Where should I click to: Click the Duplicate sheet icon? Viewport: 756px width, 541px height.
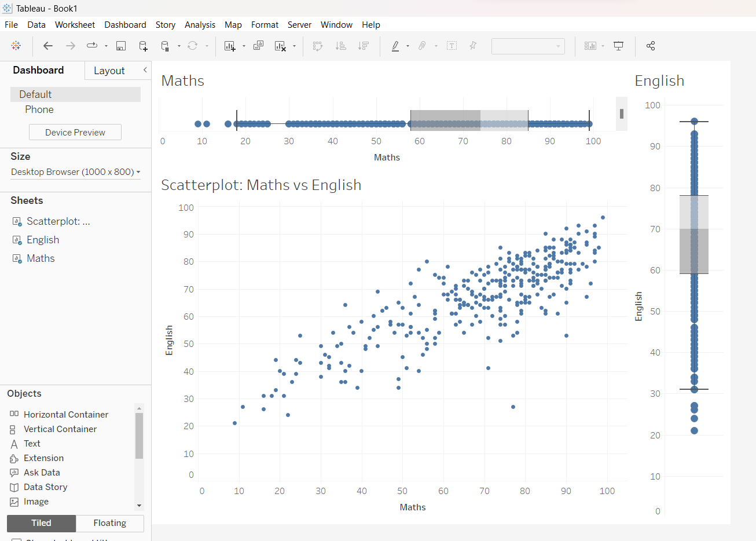258,46
